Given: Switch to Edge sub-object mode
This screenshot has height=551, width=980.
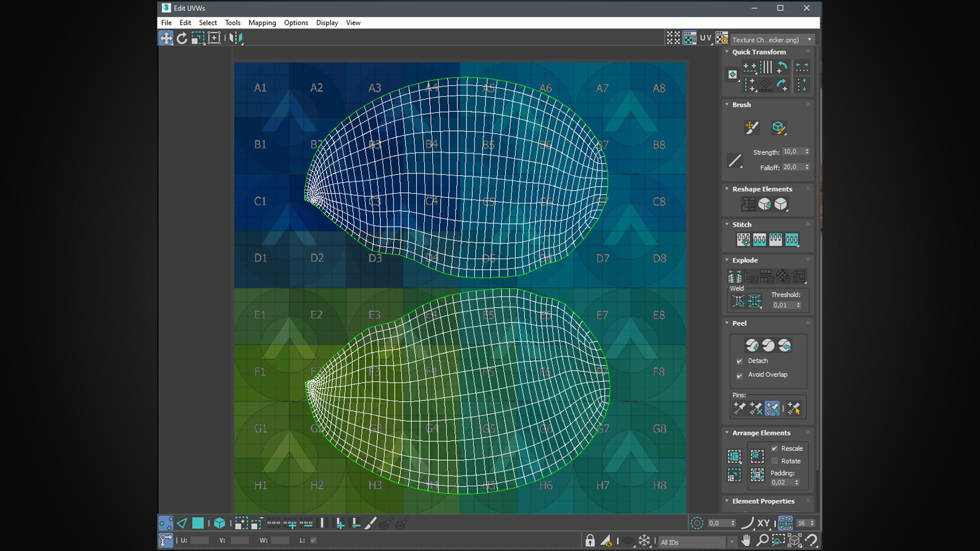Looking at the screenshot, I should (x=182, y=523).
